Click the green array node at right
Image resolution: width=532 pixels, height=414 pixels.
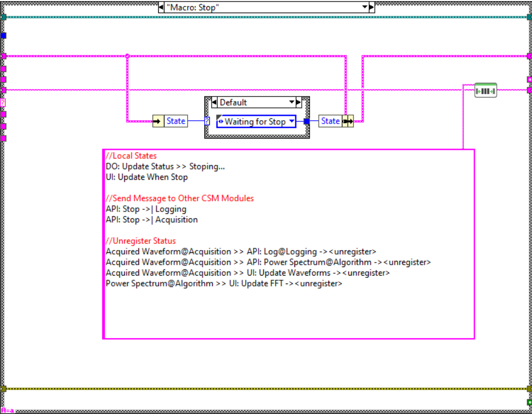point(485,90)
